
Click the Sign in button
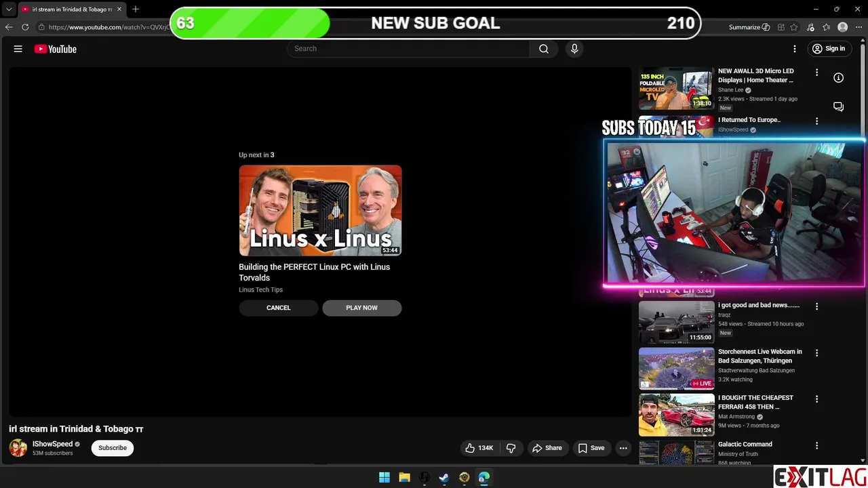[829, 49]
